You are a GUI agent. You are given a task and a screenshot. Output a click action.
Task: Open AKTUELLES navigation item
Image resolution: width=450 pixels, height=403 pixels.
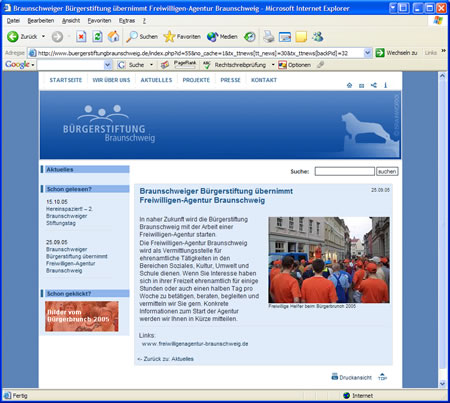pyautogui.click(x=156, y=80)
